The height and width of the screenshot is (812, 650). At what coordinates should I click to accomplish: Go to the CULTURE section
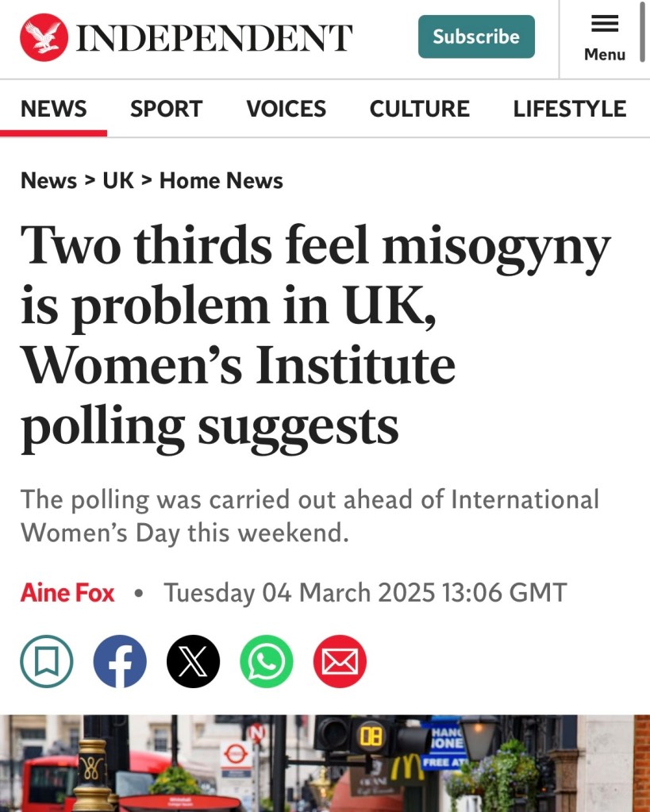pyautogui.click(x=419, y=109)
